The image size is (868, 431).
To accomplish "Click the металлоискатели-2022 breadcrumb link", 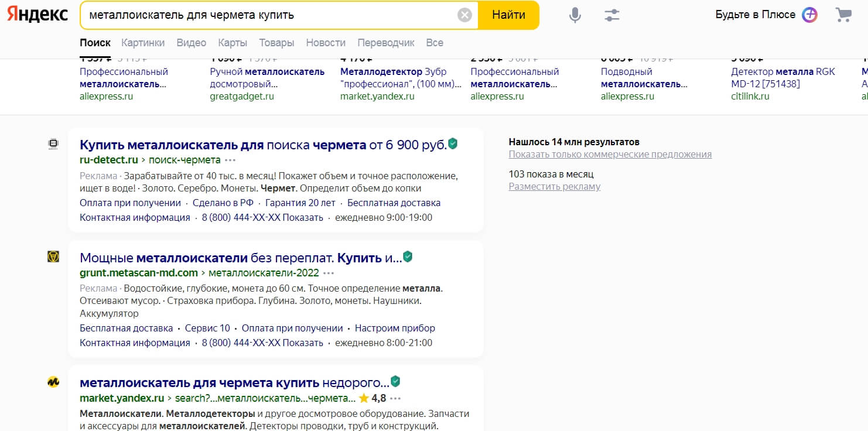I will tap(264, 273).
